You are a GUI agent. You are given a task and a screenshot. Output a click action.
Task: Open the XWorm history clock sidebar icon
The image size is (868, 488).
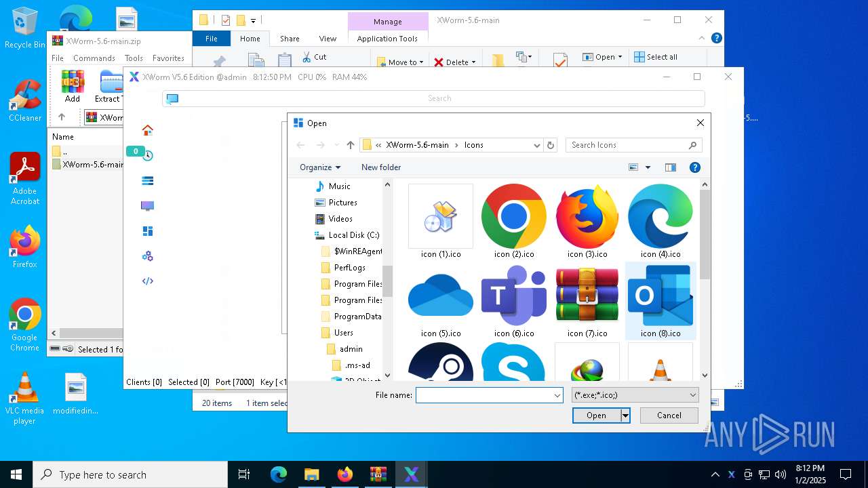[x=147, y=155]
